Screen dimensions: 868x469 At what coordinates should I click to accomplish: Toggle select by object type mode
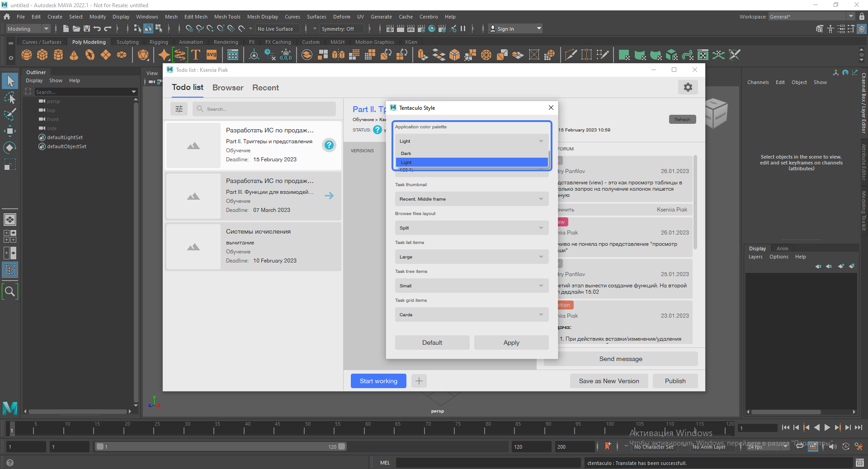tap(148, 28)
